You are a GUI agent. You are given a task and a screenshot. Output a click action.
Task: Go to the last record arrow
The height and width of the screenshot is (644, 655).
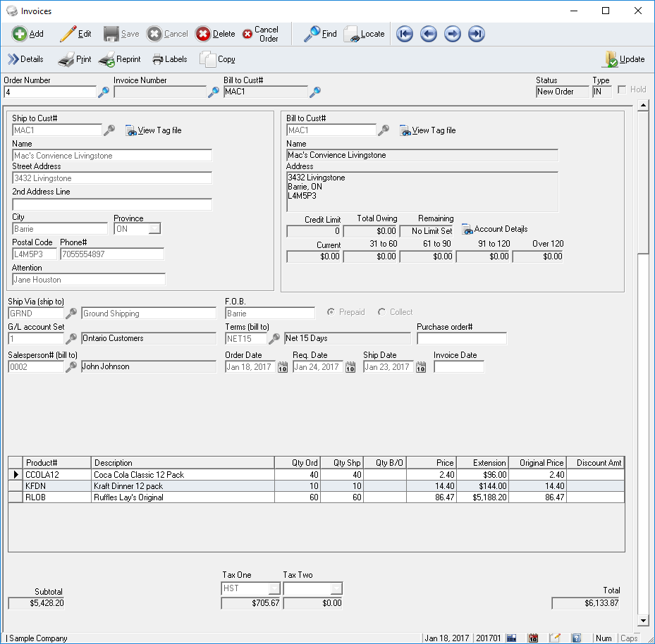pos(477,34)
